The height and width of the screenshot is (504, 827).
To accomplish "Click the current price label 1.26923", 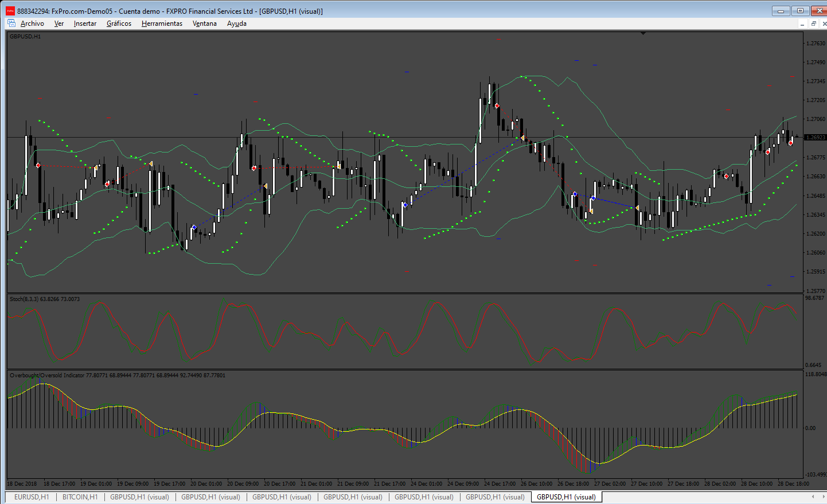I will [x=816, y=138].
